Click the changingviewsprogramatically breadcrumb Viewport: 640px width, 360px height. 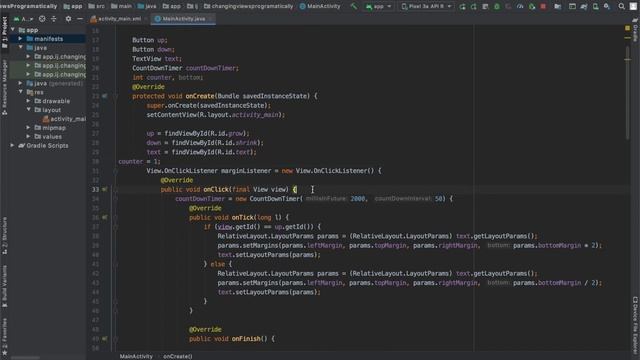coord(249,7)
